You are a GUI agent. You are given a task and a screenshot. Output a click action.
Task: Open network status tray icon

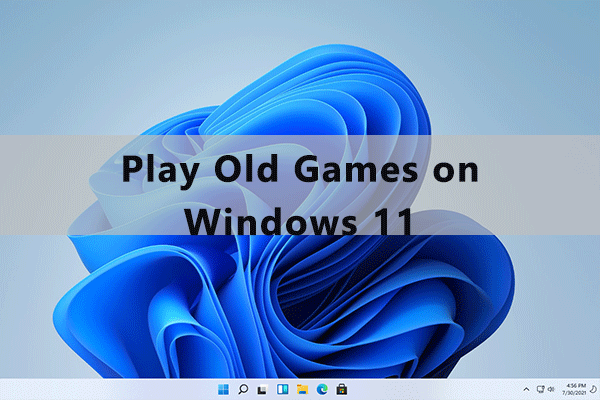click(540, 389)
